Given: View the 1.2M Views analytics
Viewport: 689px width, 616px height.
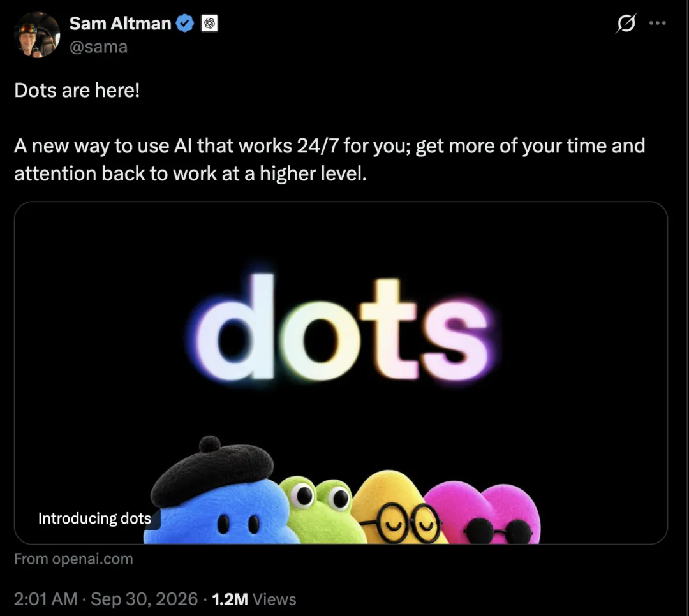Looking at the screenshot, I should pos(254,599).
